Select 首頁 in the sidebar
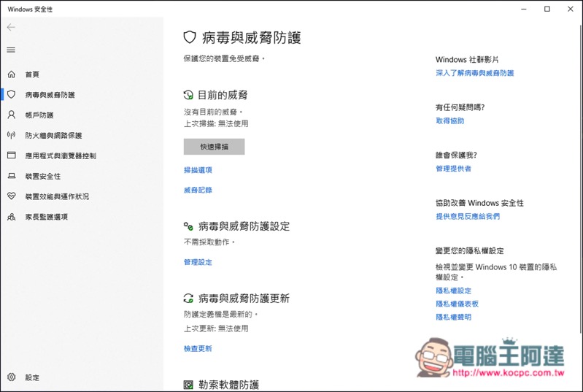The height and width of the screenshot is (392, 583). pyautogui.click(x=32, y=74)
